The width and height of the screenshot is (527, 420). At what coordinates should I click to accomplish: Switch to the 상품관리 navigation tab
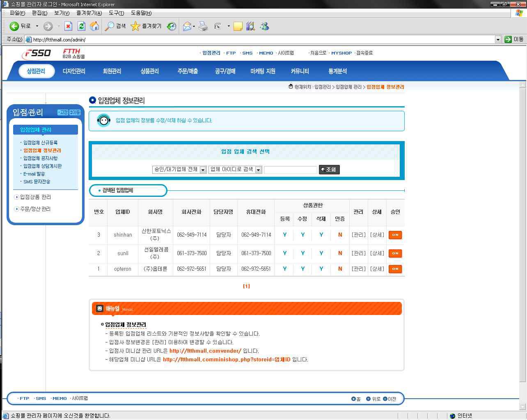[150, 71]
